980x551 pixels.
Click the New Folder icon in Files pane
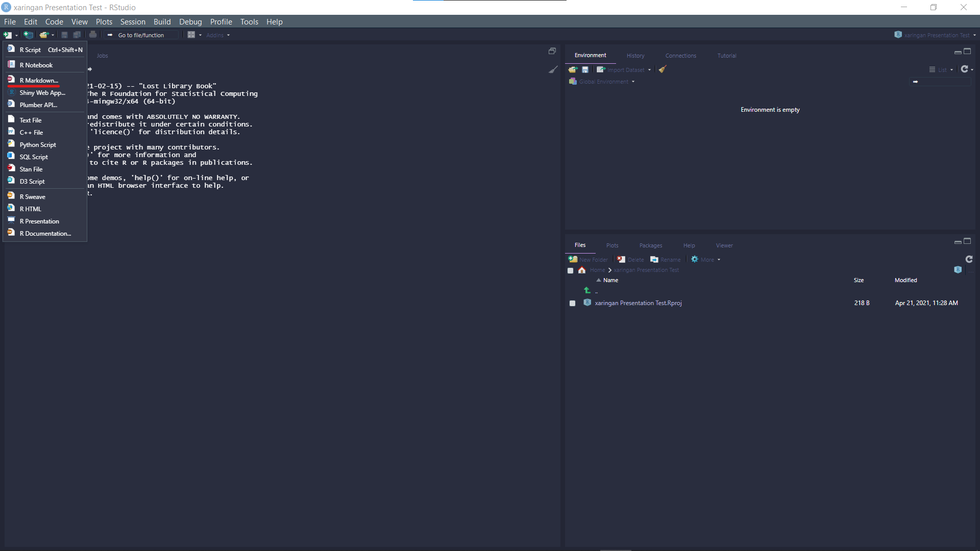coord(573,259)
